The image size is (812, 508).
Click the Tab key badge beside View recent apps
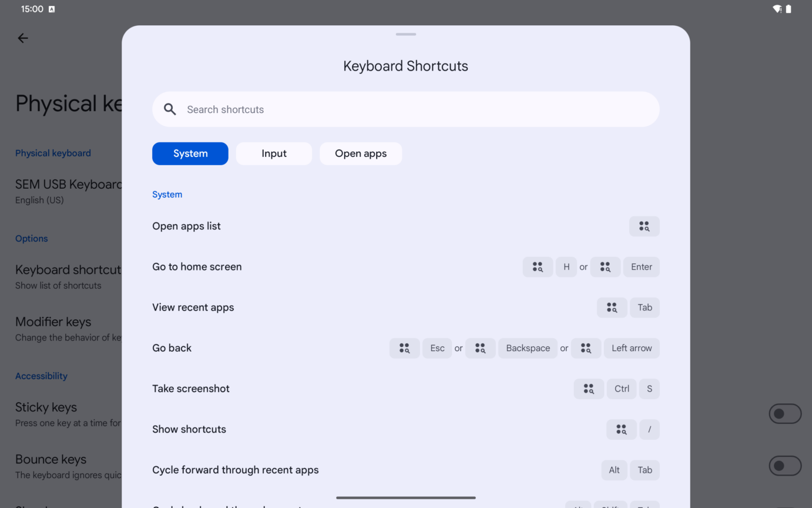645,307
